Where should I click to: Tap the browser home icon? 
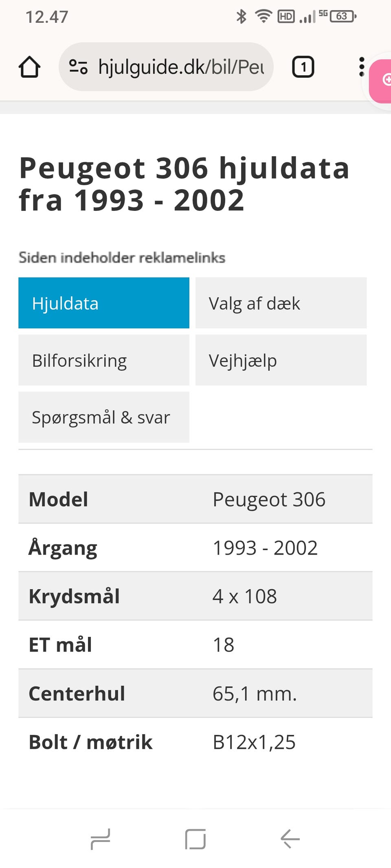[29, 67]
